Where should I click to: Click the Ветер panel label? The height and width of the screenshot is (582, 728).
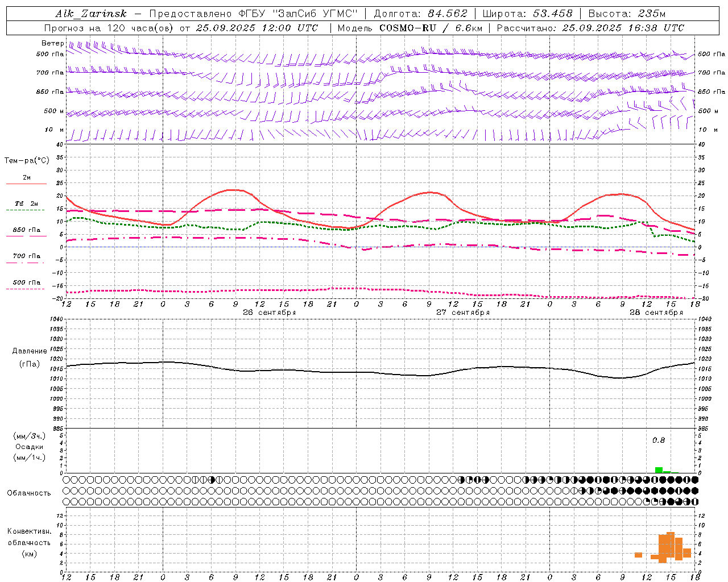pyautogui.click(x=52, y=43)
